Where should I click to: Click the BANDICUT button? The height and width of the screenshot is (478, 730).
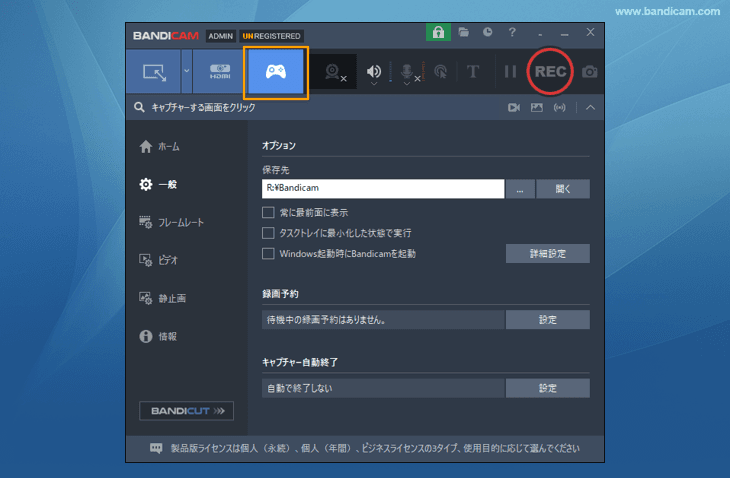[x=186, y=411]
